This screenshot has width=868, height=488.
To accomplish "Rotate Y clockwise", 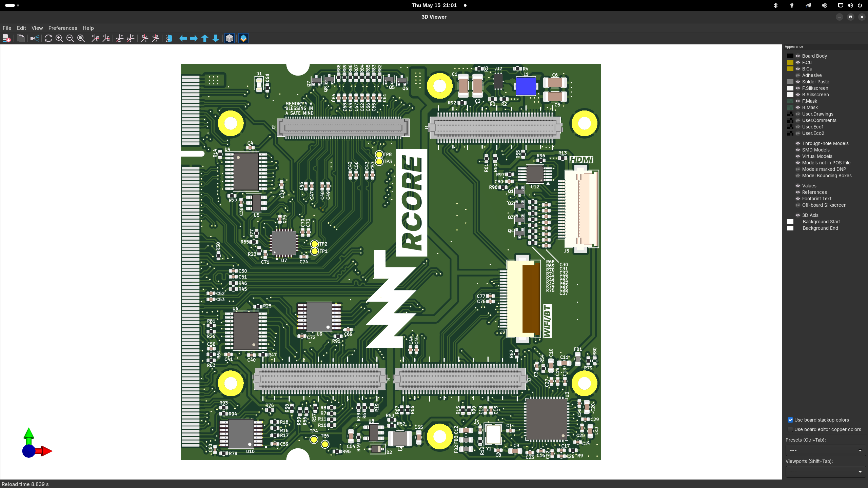I will point(120,38).
